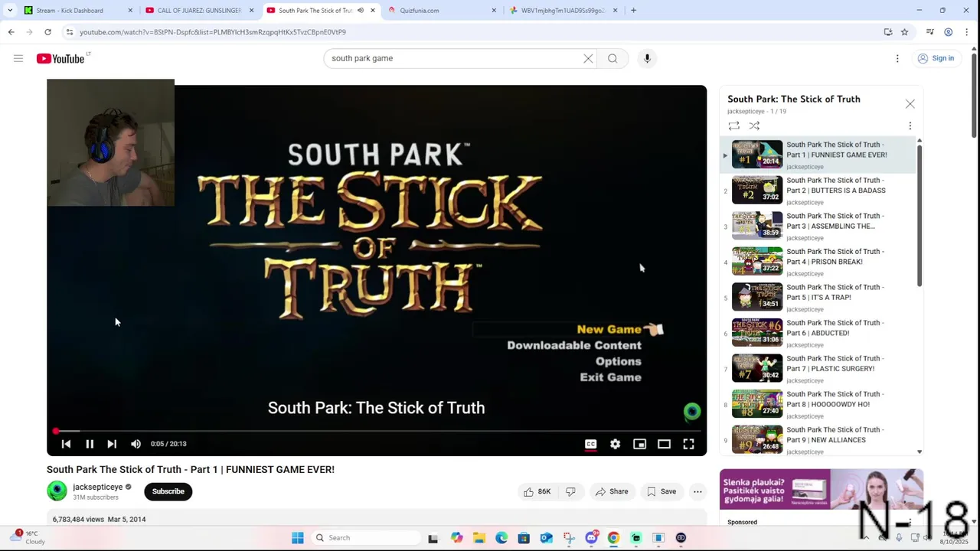
Task: Select Part 8 HOOOOOWDY HO! title
Action: 835,399
